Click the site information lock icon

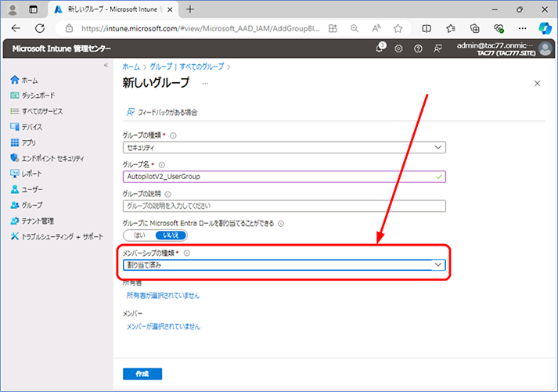[69, 28]
